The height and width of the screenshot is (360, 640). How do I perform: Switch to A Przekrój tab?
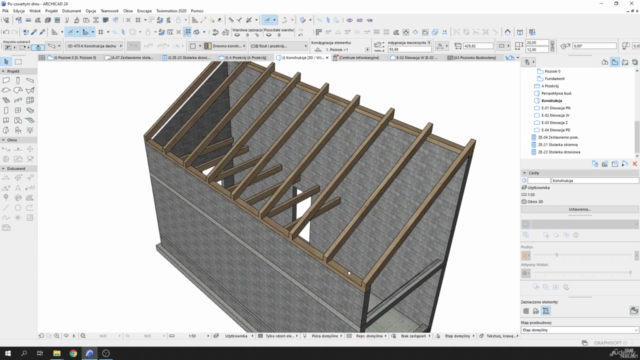point(245,58)
